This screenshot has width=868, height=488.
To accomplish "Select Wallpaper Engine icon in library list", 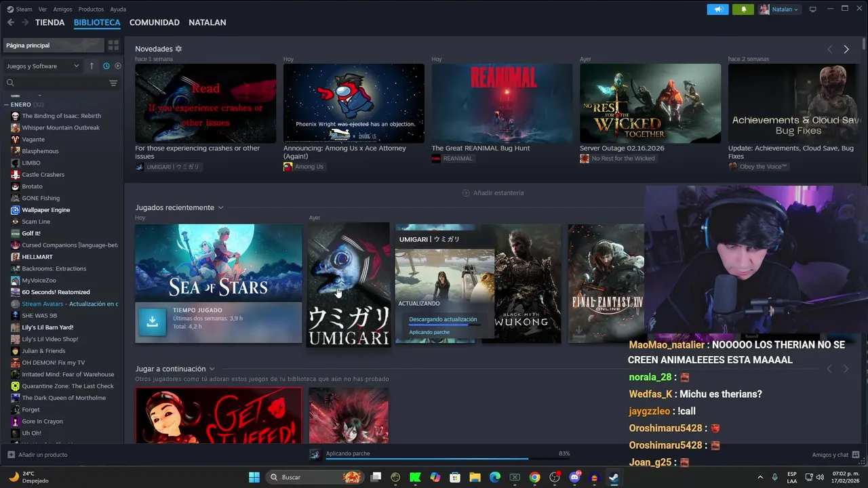I will pyautogui.click(x=15, y=210).
